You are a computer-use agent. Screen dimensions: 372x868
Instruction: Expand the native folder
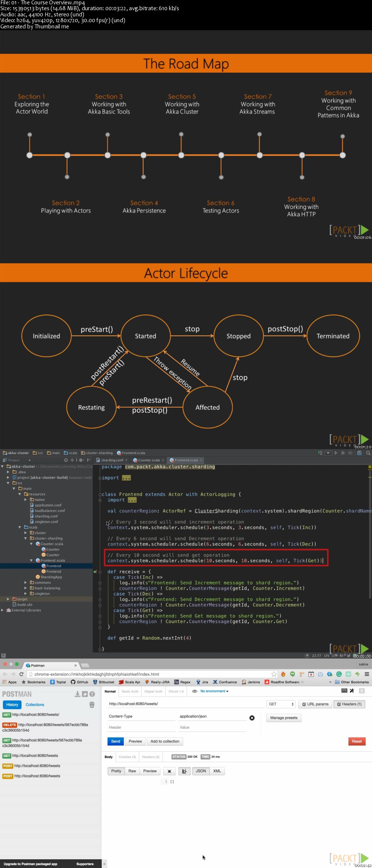(x=25, y=500)
